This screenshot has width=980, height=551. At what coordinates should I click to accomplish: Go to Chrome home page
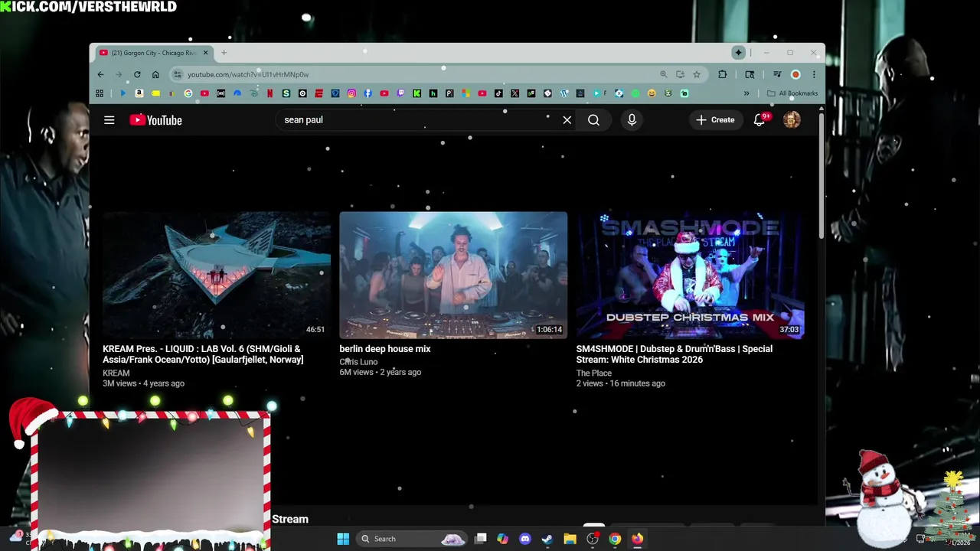click(x=155, y=74)
